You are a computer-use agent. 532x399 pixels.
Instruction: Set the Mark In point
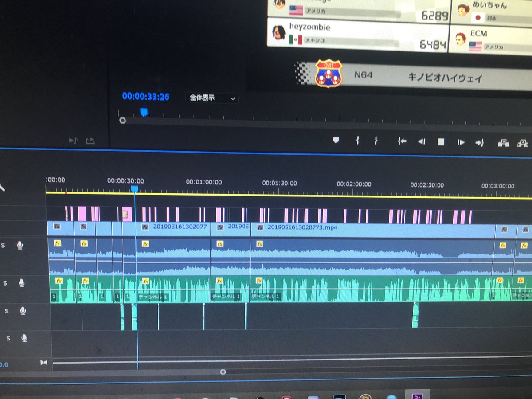coord(357,141)
